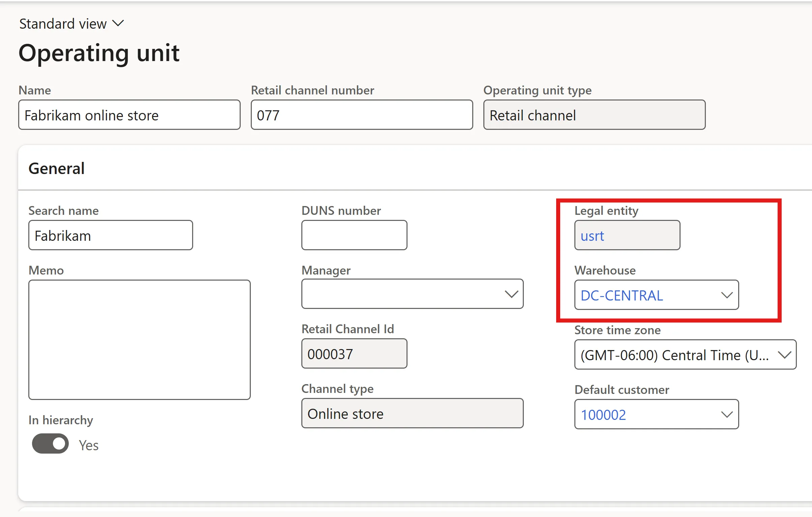Image resolution: width=812 pixels, height=517 pixels.
Task: Open the 100002 default customer link
Action: [x=603, y=415]
